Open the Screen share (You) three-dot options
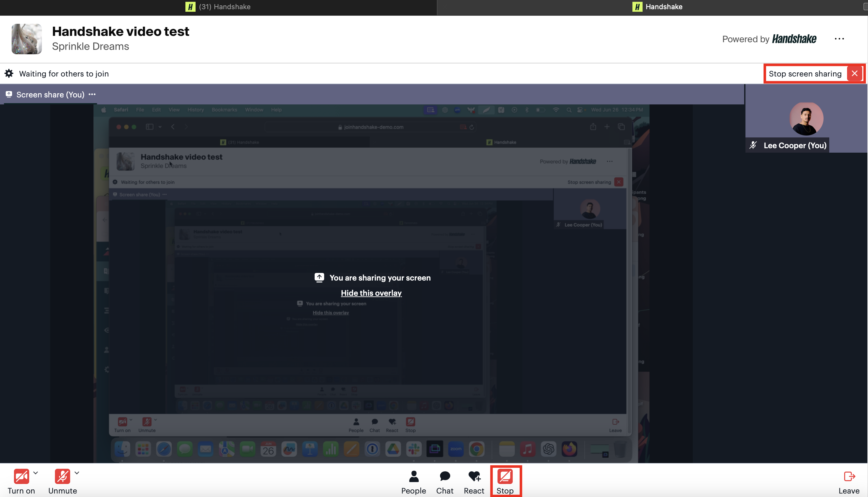This screenshot has height=497, width=868. coord(92,94)
